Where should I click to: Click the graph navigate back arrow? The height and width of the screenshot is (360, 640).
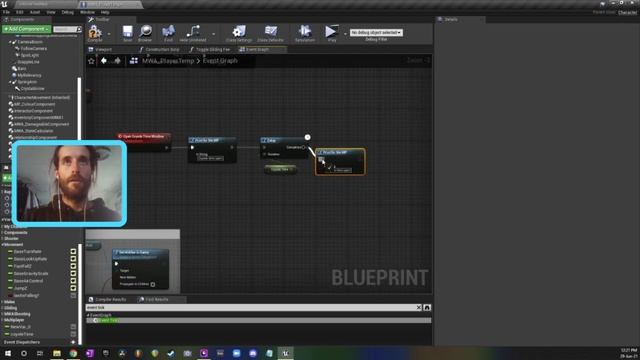104,61
